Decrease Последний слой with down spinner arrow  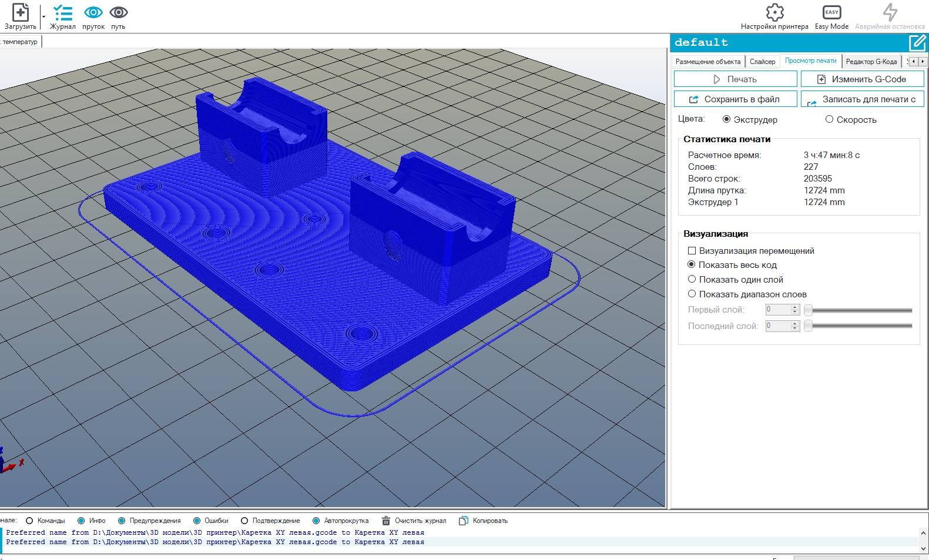coord(795,329)
